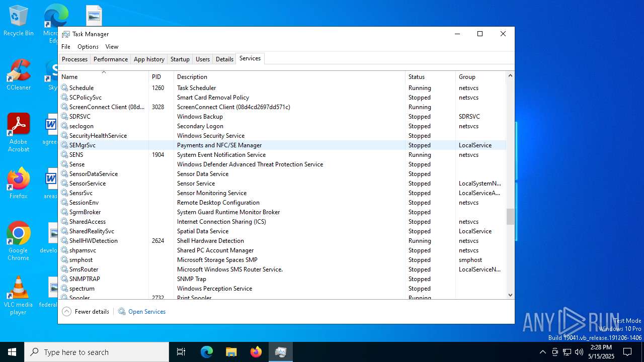Sort services by Group column
Viewport: 644px width, 362px height.
click(x=480, y=76)
